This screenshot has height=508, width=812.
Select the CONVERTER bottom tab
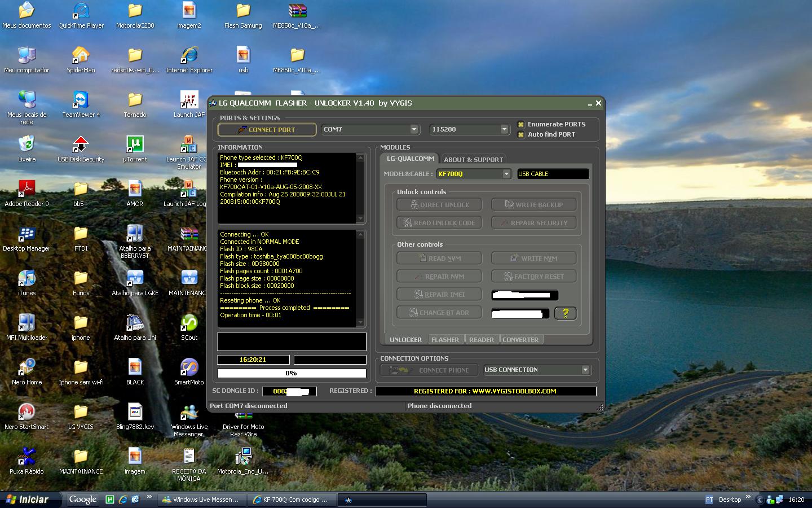tap(520, 340)
